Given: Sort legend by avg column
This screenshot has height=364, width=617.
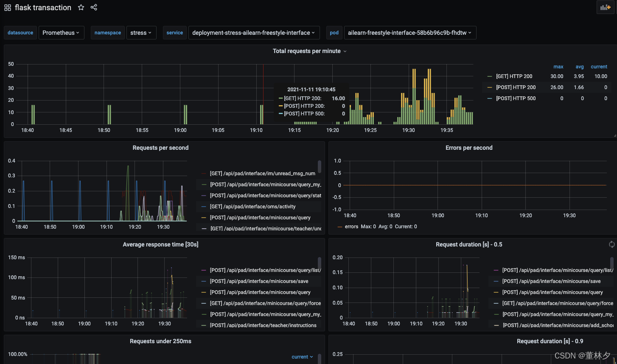Looking at the screenshot, I should pos(580,67).
